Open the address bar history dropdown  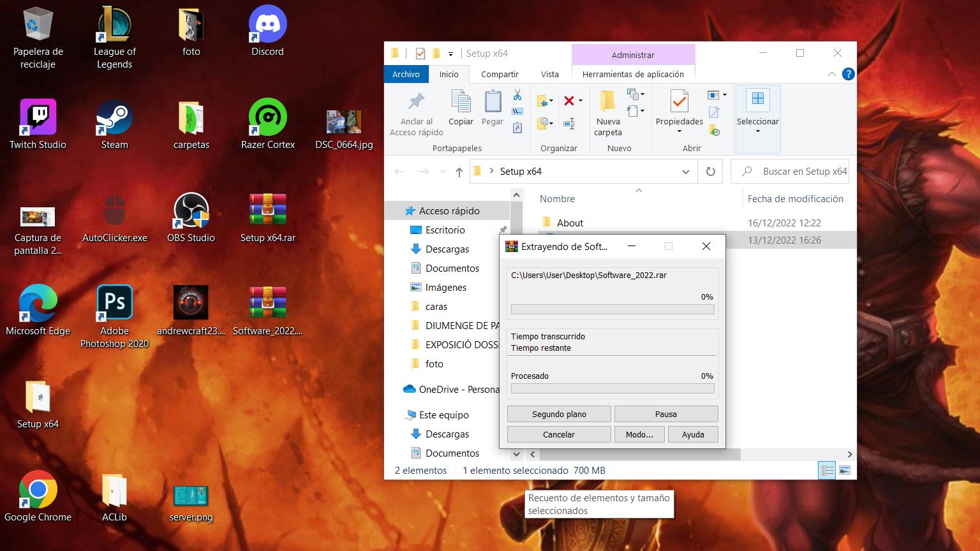pyautogui.click(x=685, y=172)
